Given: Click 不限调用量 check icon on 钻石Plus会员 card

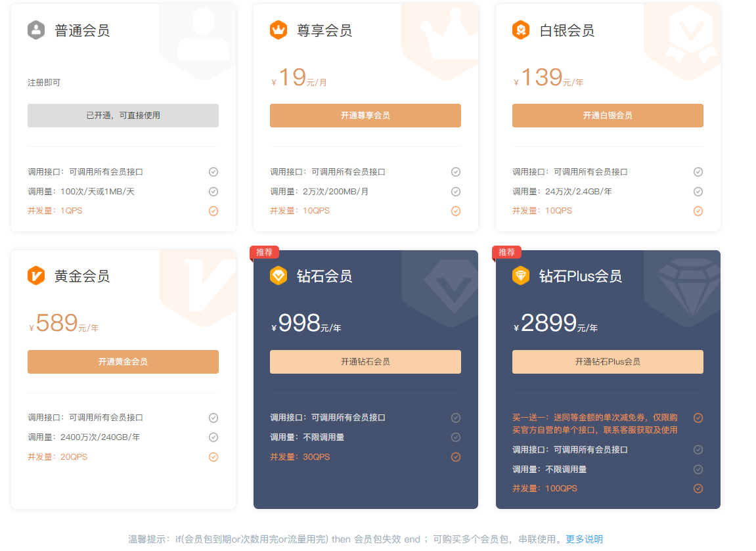Looking at the screenshot, I should pyautogui.click(x=698, y=469).
